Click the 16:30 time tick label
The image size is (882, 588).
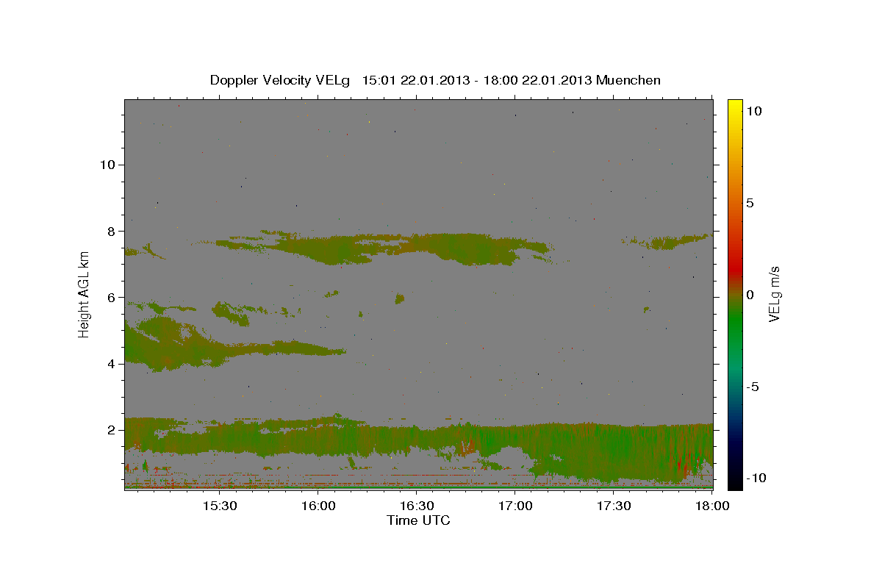(x=417, y=506)
